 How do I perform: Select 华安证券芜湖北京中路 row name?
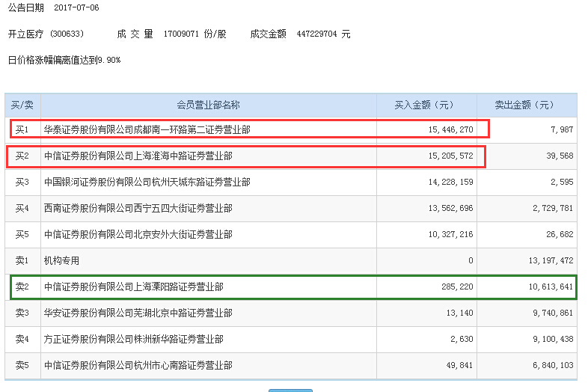pyautogui.click(x=138, y=313)
